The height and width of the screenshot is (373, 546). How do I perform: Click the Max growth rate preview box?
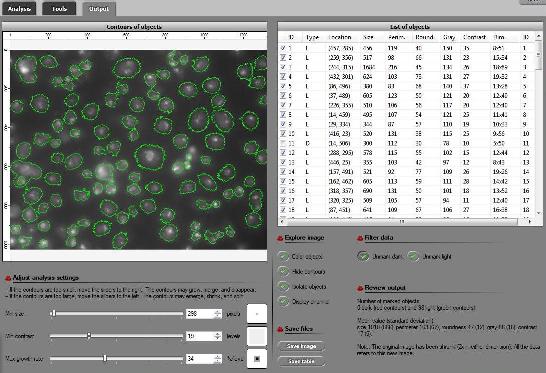click(x=257, y=358)
